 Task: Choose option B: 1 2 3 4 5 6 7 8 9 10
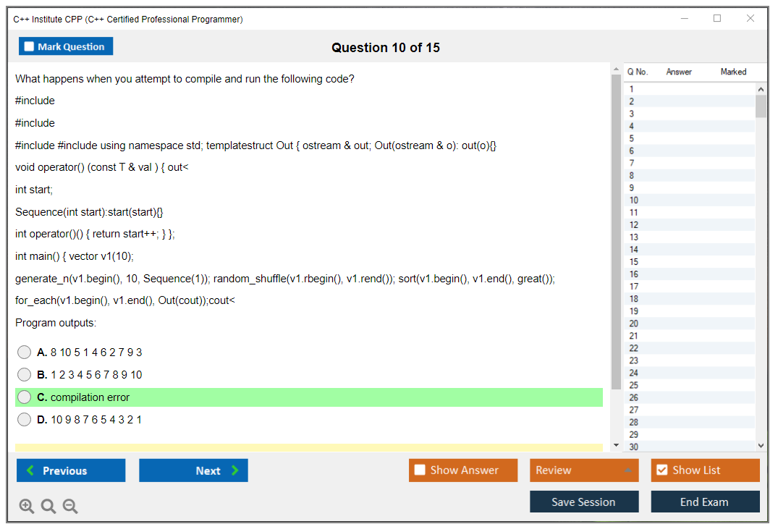[x=25, y=375]
